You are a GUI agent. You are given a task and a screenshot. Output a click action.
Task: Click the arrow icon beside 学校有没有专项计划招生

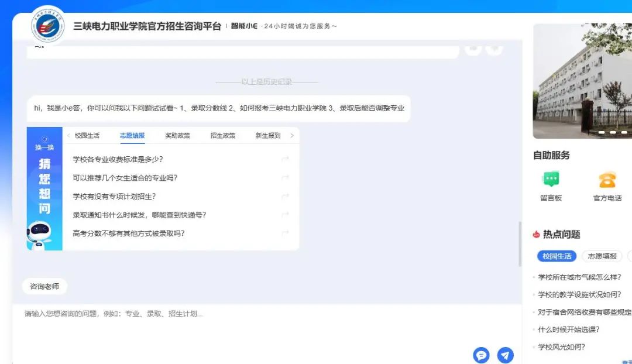(285, 197)
